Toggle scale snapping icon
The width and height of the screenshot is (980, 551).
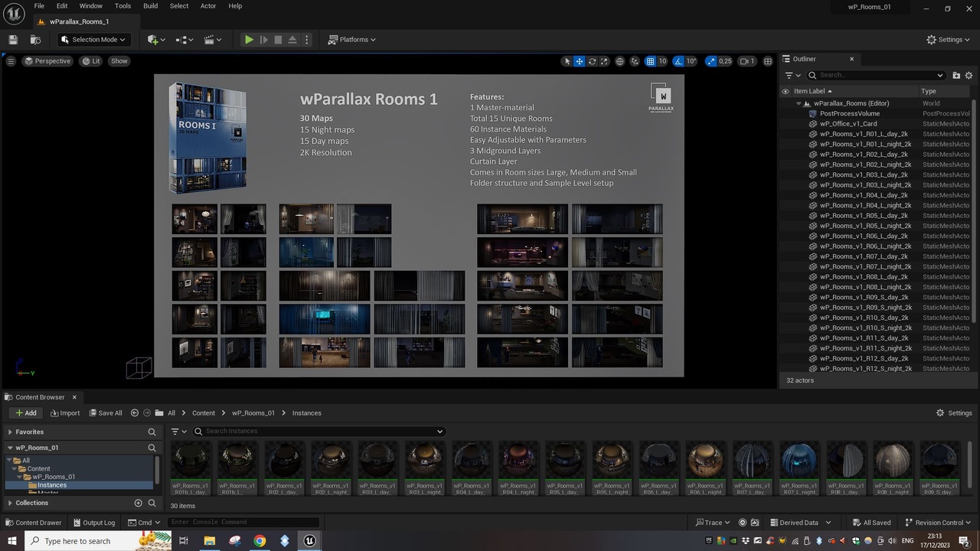(710, 61)
